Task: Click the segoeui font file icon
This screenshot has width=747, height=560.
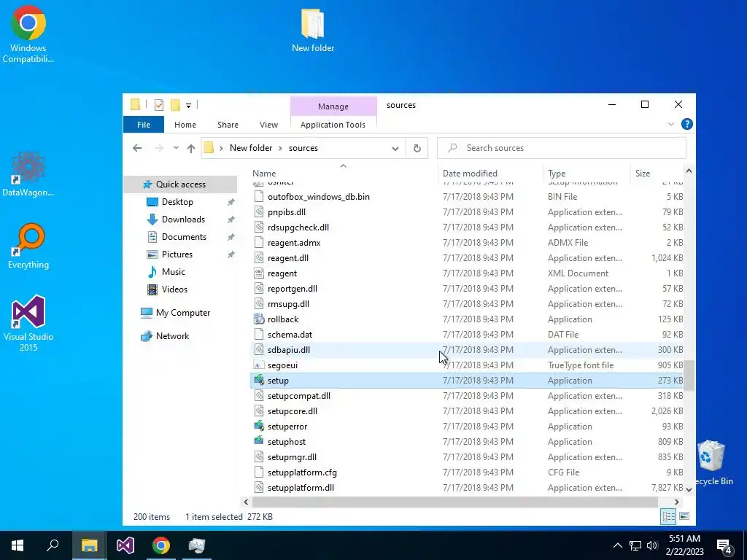Action: 259,365
